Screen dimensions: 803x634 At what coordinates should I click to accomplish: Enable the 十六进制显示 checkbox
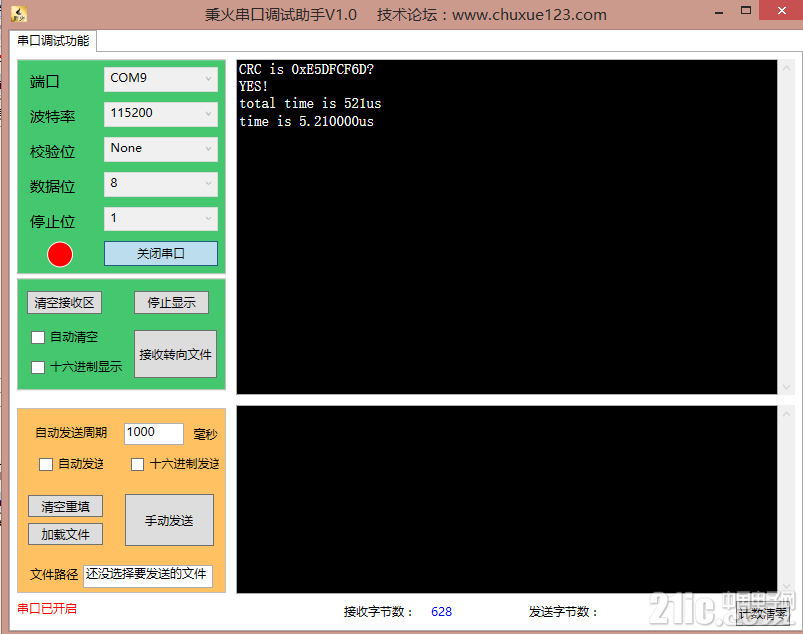(x=38, y=367)
